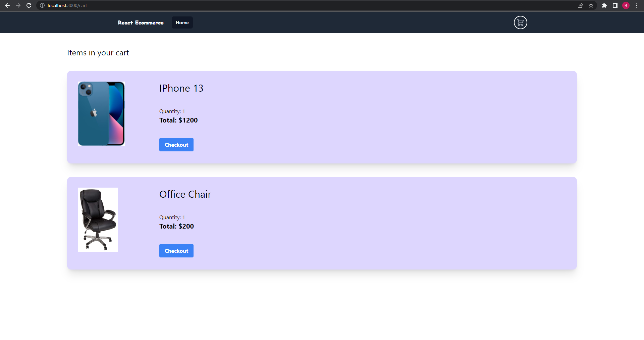Bookmark this page with star icon
The width and height of the screenshot is (644, 340).
pos(591,5)
